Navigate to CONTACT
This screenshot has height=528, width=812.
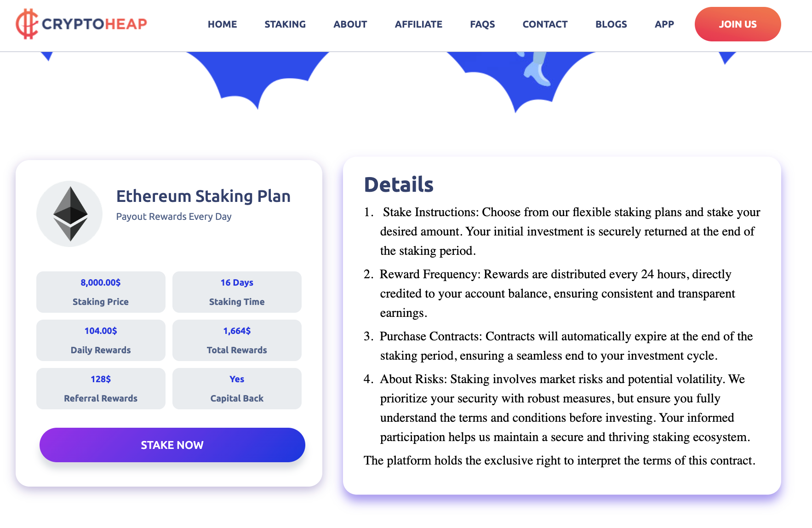(545, 24)
